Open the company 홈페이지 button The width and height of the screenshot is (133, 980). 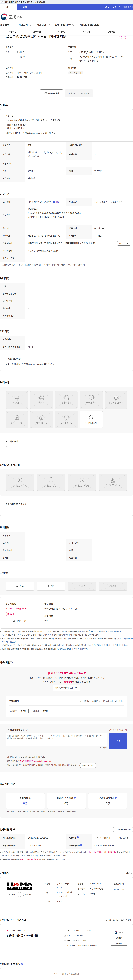click(119, 884)
